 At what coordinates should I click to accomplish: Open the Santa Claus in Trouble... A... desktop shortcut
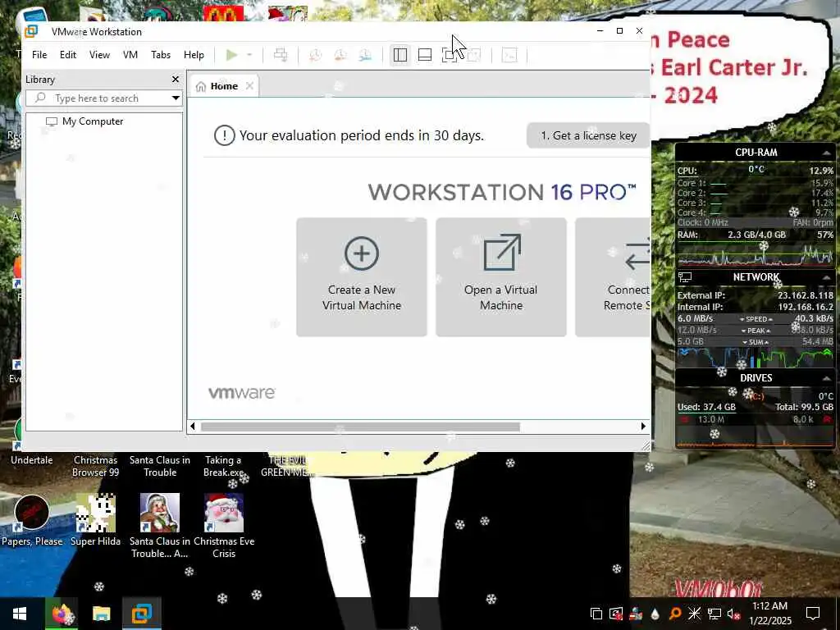(160, 526)
